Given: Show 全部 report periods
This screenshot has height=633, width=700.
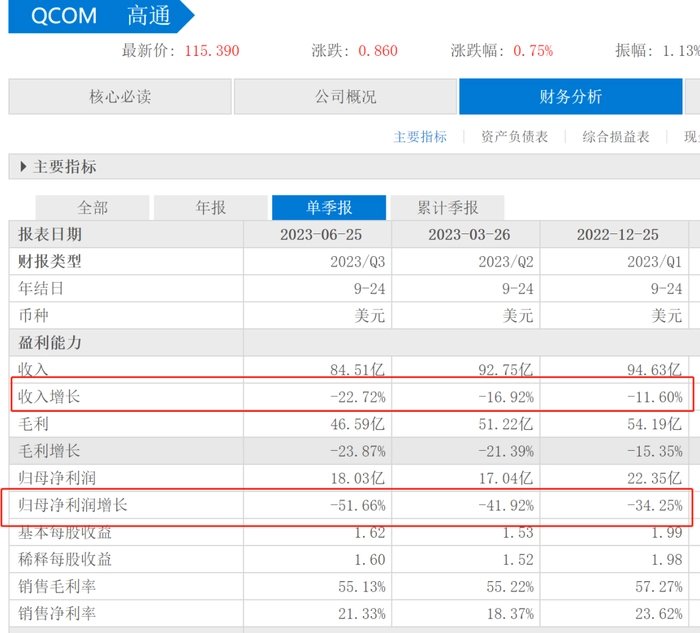Looking at the screenshot, I should coord(92,208).
